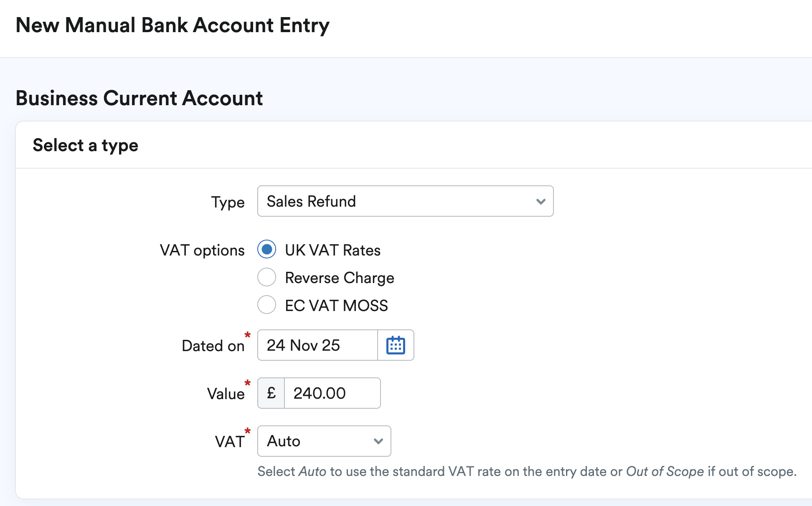Click inside the Dated on field

(x=317, y=345)
